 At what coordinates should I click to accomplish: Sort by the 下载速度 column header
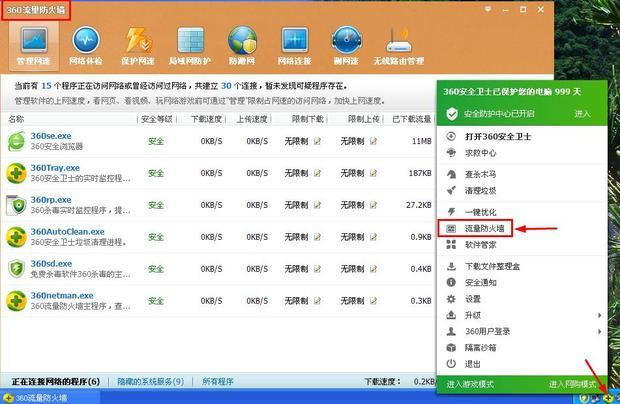[206, 119]
